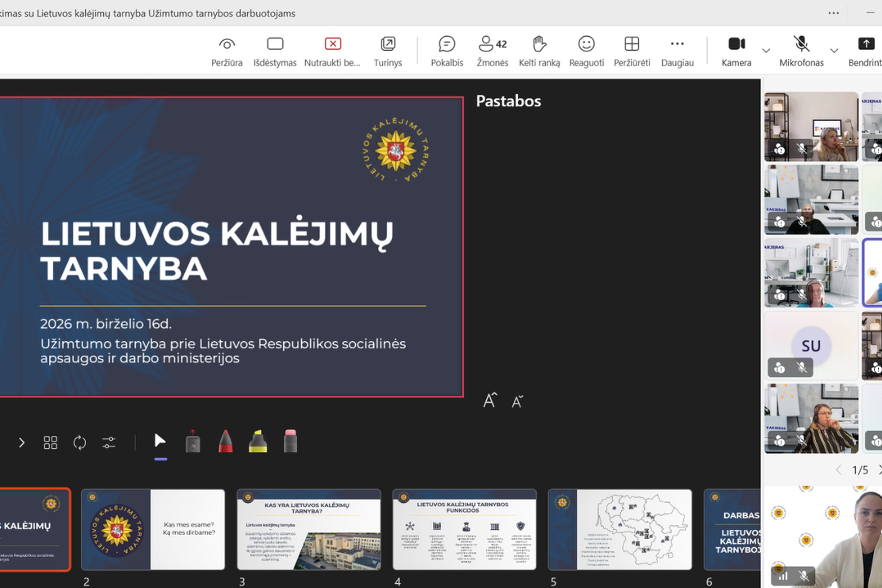Click the 1/5 page indicator
The image size is (882, 588).
click(860, 470)
